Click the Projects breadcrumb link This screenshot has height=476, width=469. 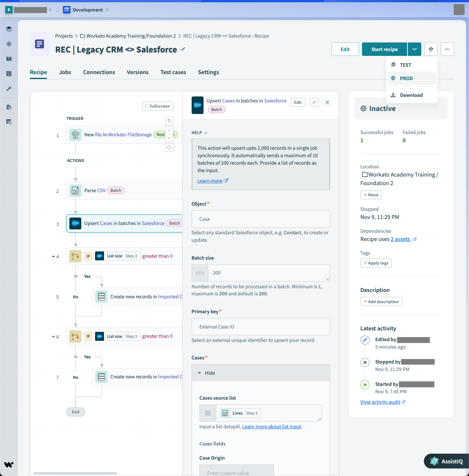tap(64, 36)
